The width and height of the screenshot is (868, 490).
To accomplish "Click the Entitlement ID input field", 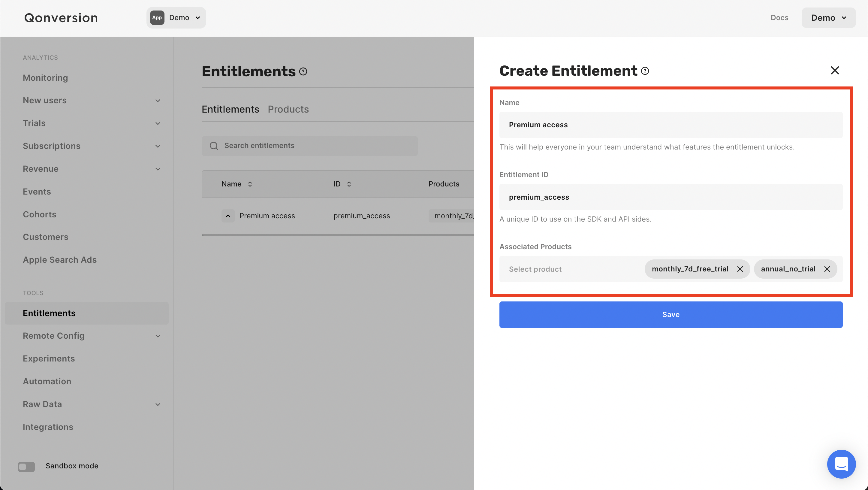I will click(671, 197).
